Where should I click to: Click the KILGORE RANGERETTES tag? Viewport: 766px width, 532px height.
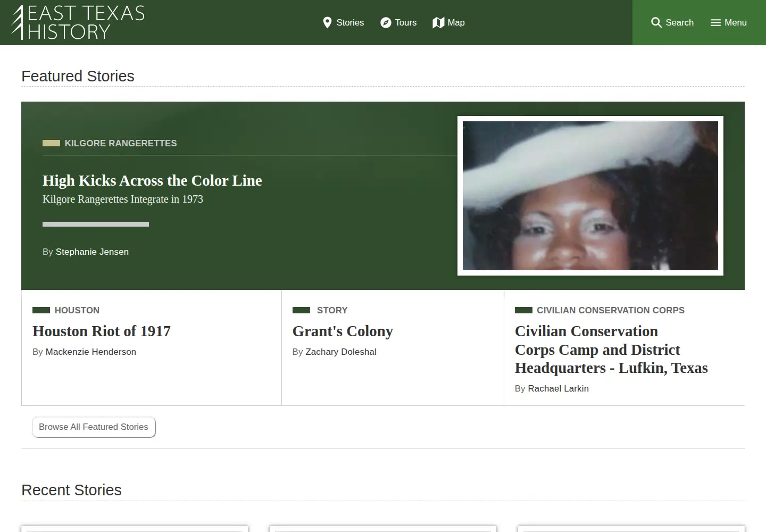pos(121,143)
